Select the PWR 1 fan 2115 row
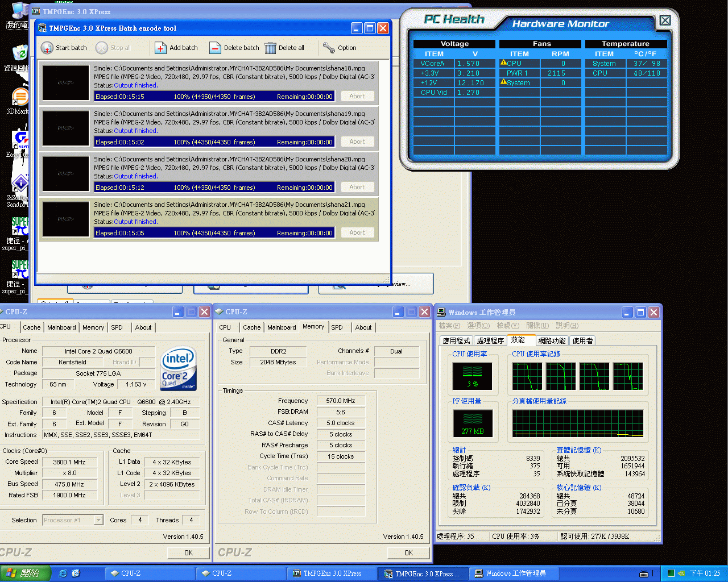 click(540, 73)
